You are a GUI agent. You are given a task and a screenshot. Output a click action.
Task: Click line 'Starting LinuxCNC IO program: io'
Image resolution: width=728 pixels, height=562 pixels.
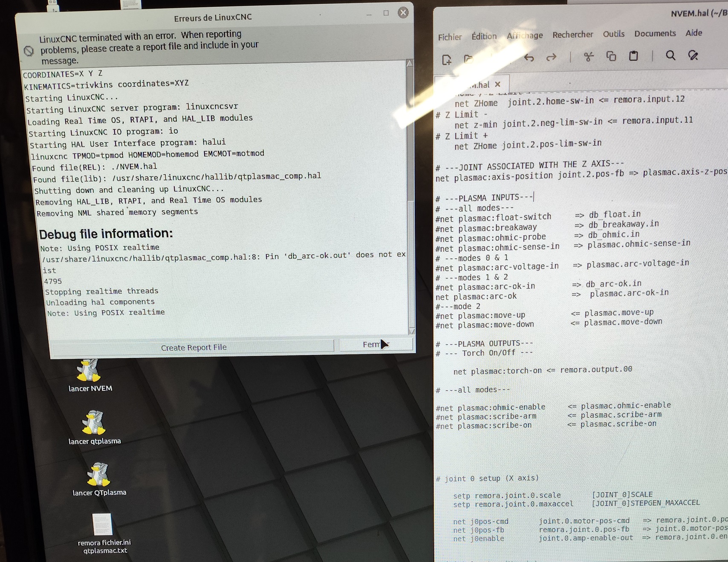click(x=103, y=132)
